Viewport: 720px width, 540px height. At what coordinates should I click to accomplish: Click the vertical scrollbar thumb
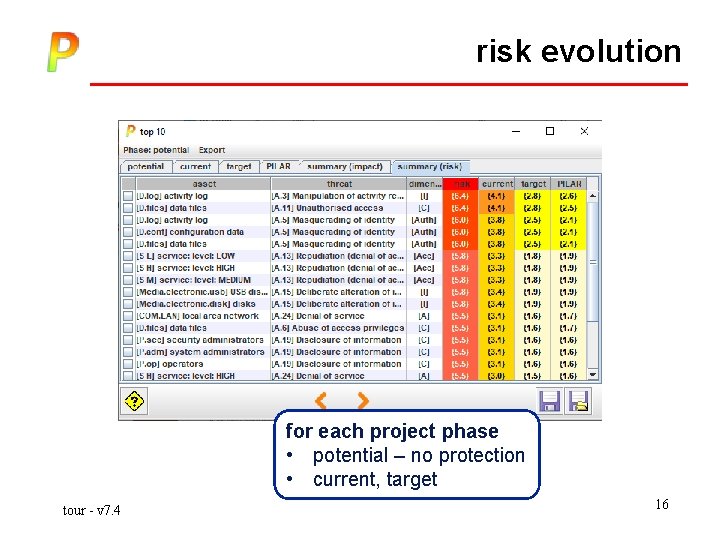click(593, 262)
